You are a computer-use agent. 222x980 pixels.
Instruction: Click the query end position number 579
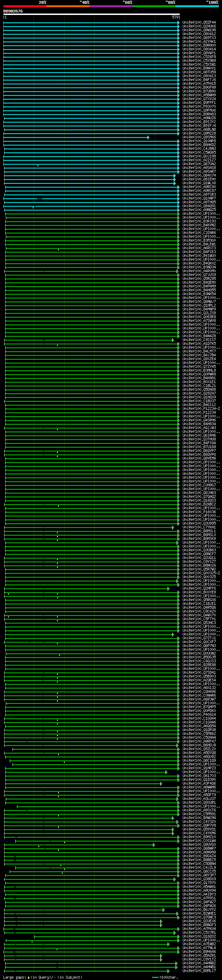click(x=175, y=17)
